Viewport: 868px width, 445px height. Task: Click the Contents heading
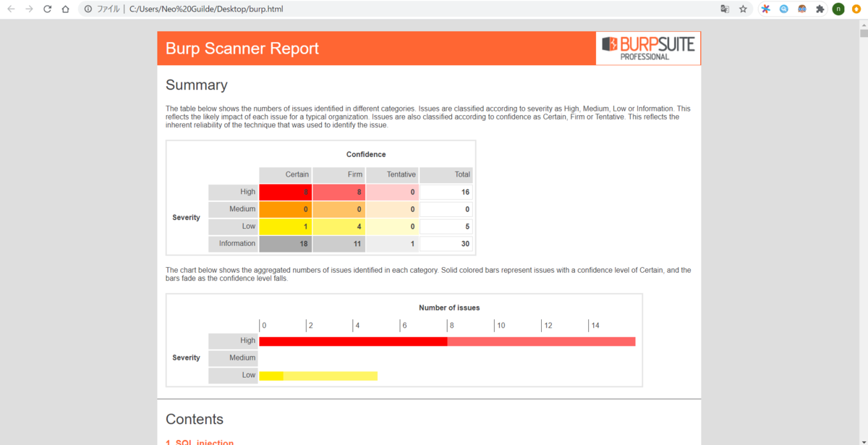click(195, 419)
